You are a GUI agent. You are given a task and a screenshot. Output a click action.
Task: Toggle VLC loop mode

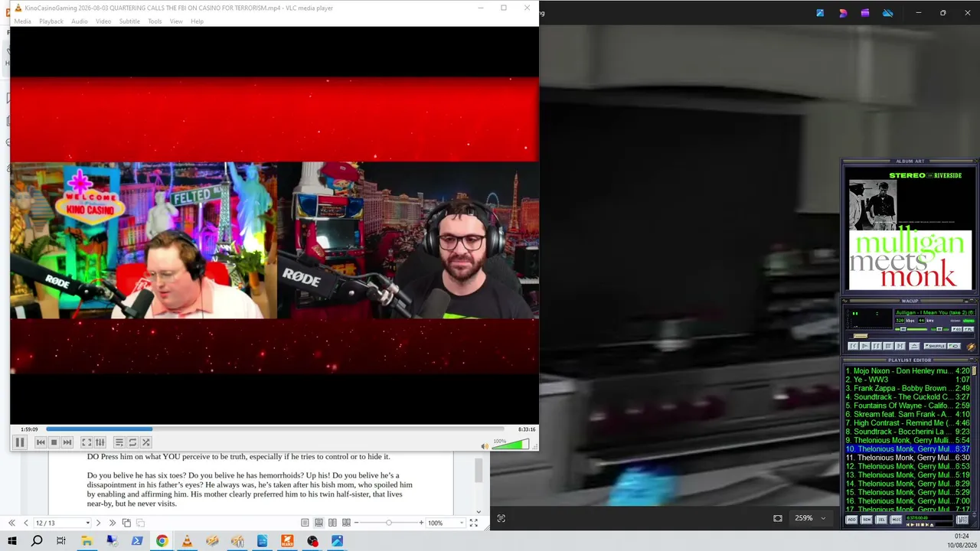pos(132,442)
